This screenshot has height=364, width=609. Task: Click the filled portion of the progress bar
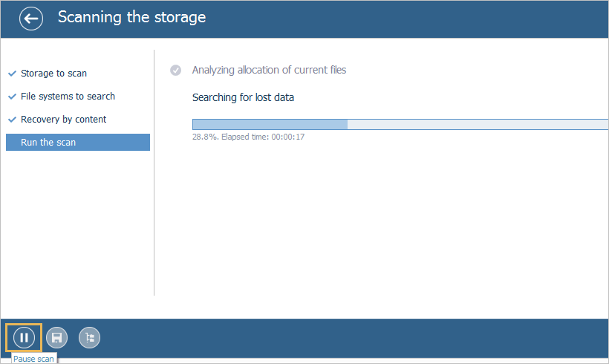click(x=270, y=125)
